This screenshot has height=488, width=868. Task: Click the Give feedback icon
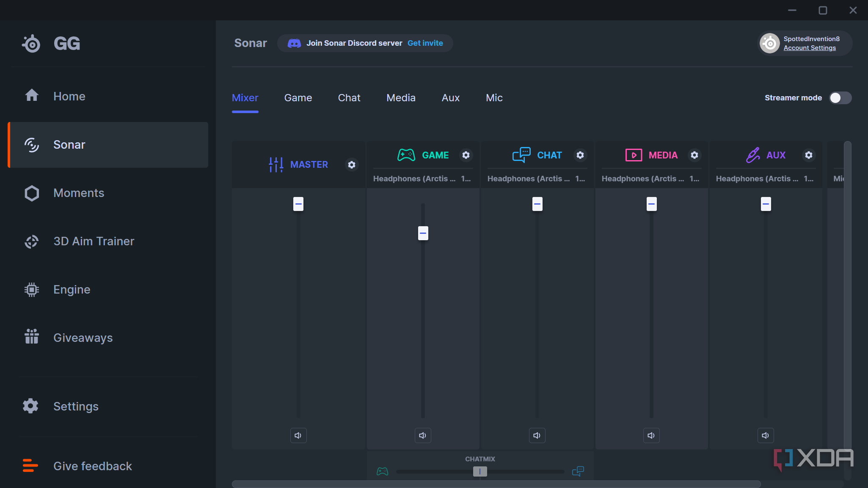(x=30, y=465)
